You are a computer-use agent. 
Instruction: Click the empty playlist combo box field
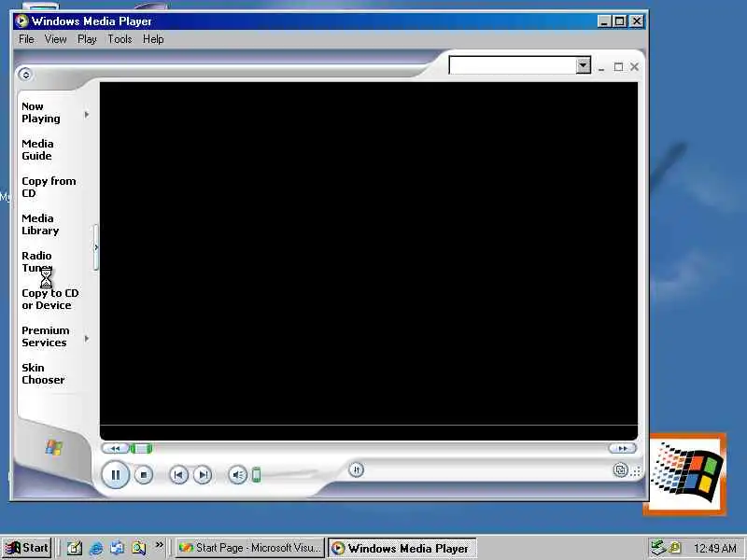click(513, 65)
